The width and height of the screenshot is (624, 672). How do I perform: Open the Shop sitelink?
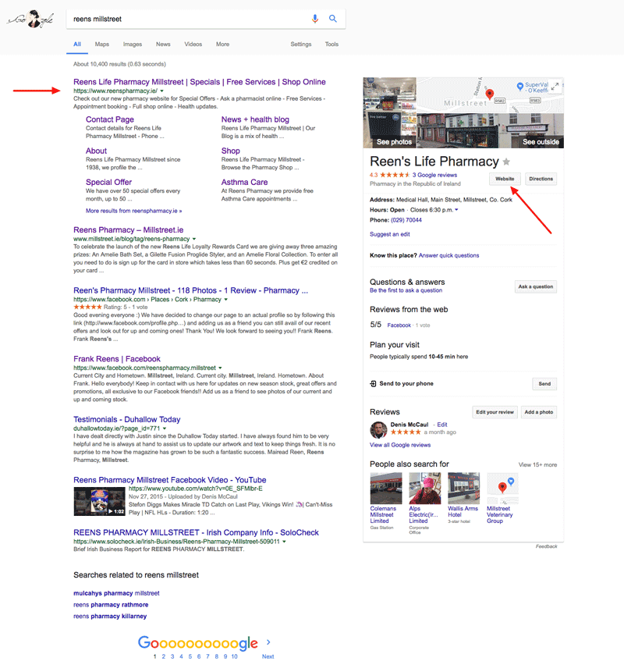pos(230,151)
